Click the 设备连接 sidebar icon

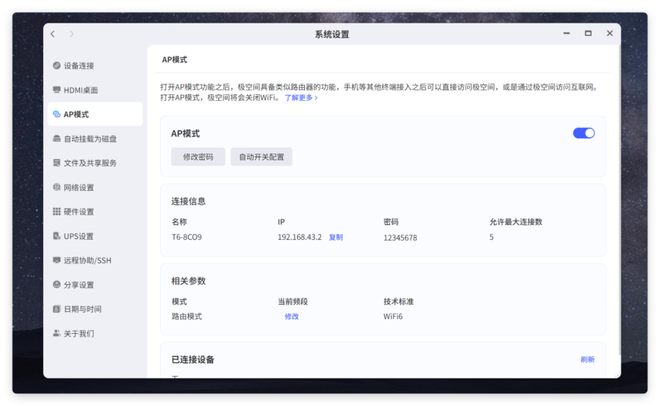tap(57, 66)
